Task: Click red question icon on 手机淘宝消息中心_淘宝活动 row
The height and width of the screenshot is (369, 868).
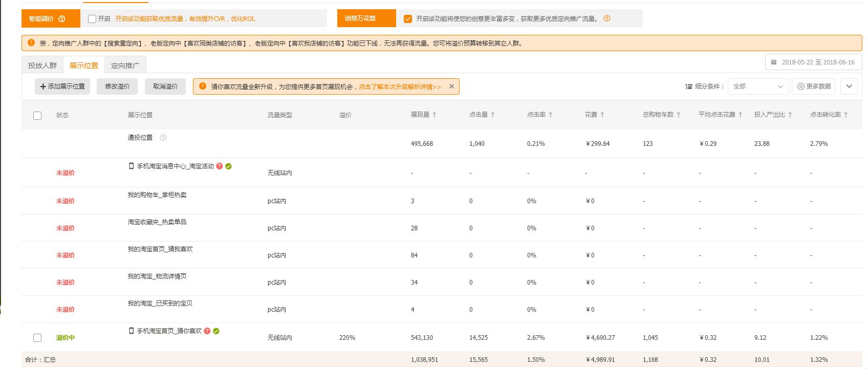Action: pyautogui.click(x=220, y=166)
